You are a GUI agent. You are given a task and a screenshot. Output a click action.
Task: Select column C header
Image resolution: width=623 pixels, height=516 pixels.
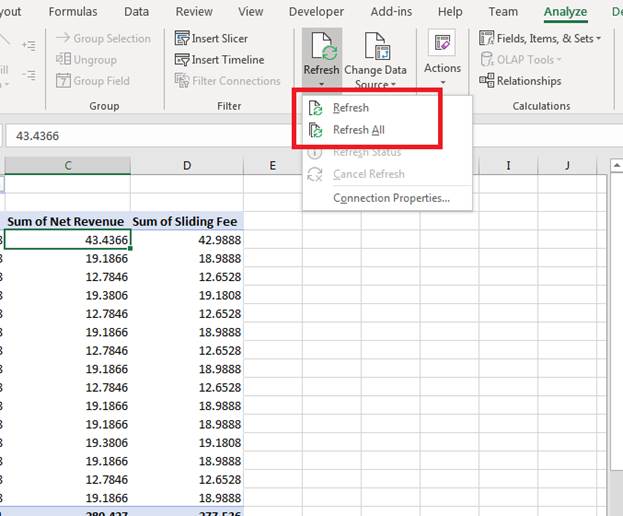click(x=68, y=165)
